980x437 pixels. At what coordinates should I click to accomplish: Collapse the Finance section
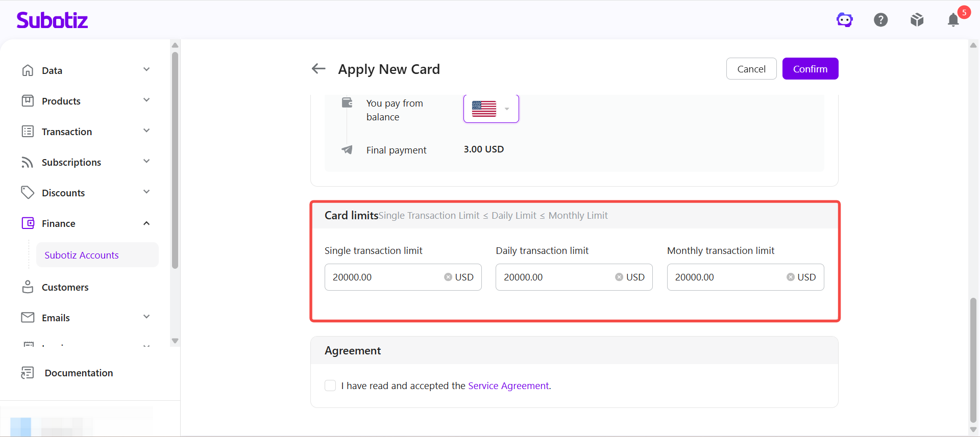146,223
